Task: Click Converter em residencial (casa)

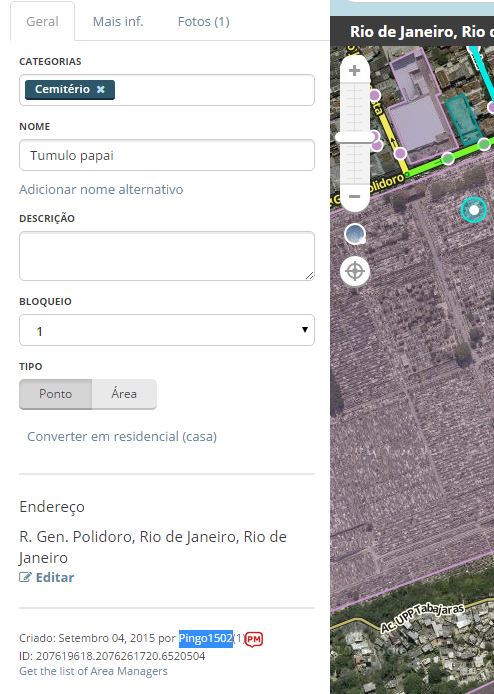Action: click(122, 436)
